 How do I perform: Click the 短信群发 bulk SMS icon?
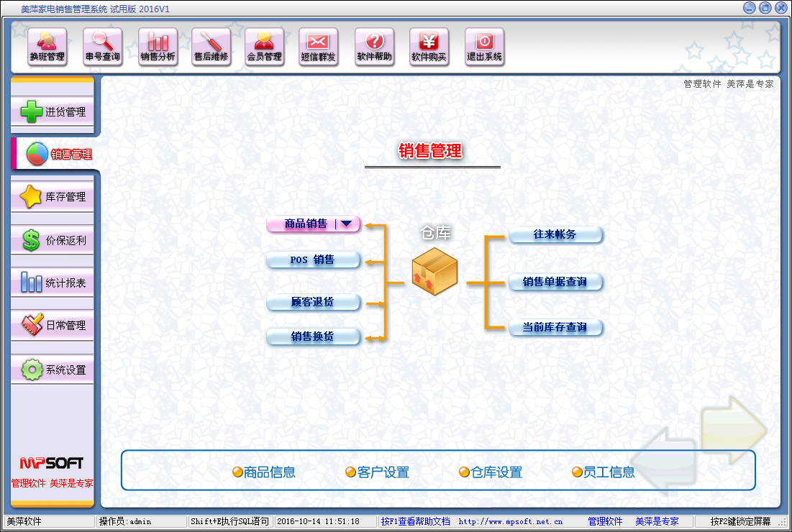(318, 47)
